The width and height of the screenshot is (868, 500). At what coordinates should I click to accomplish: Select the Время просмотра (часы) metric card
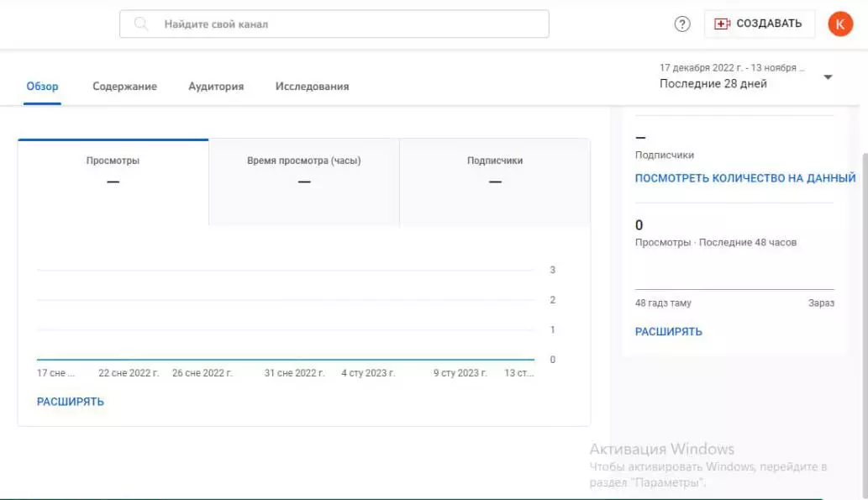[x=304, y=182]
